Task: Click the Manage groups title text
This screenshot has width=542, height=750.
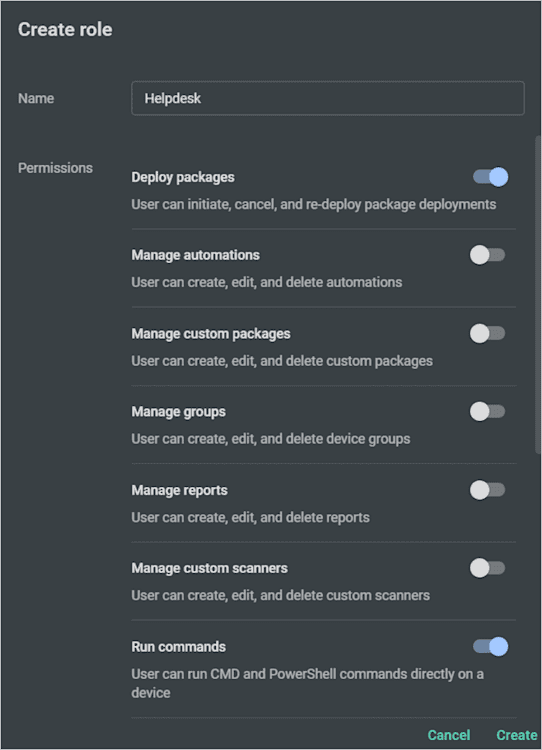Action: click(x=178, y=412)
